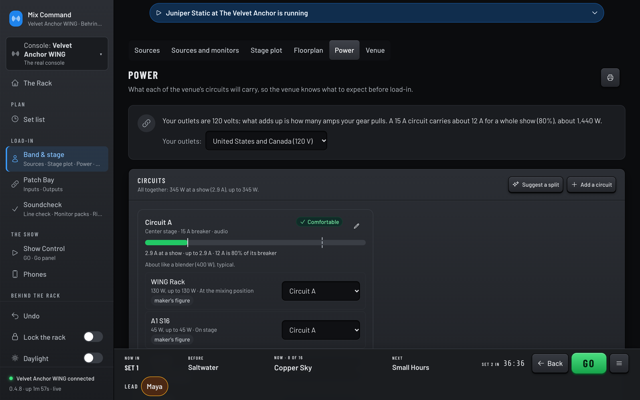Open Soundcheck in the sidebar
The height and width of the screenshot is (400, 640).
57,209
